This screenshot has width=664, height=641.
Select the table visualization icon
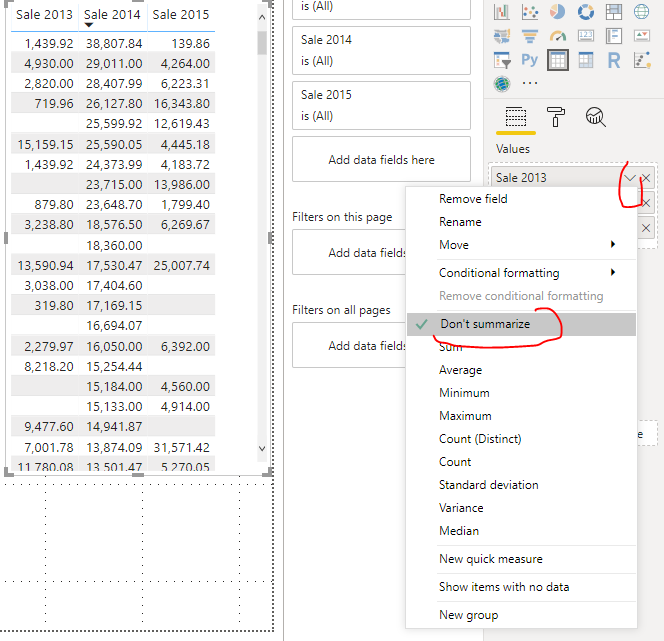[x=558, y=60]
